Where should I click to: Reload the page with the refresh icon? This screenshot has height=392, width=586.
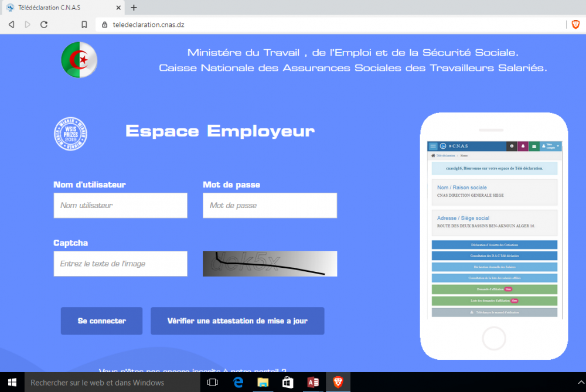pos(44,25)
